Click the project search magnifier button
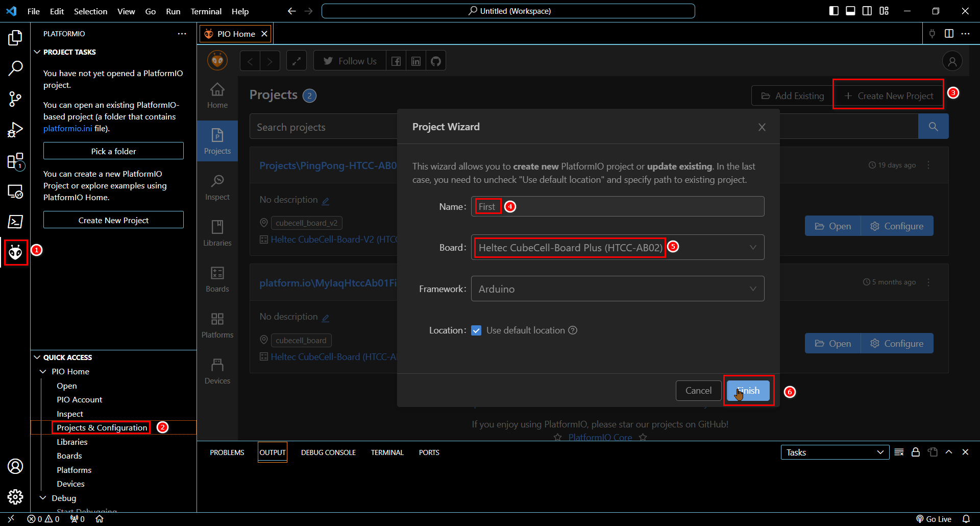 click(933, 127)
